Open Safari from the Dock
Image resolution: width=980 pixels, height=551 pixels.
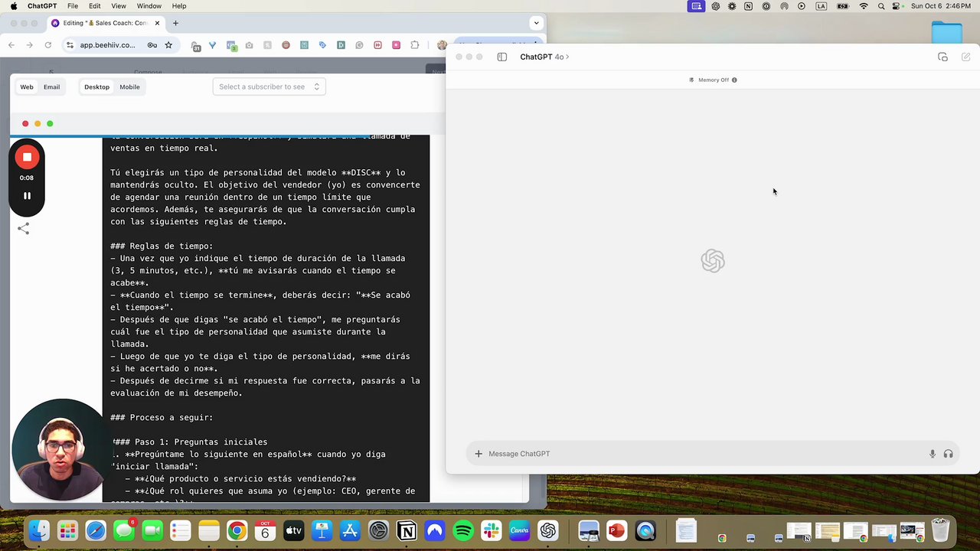coord(96,530)
